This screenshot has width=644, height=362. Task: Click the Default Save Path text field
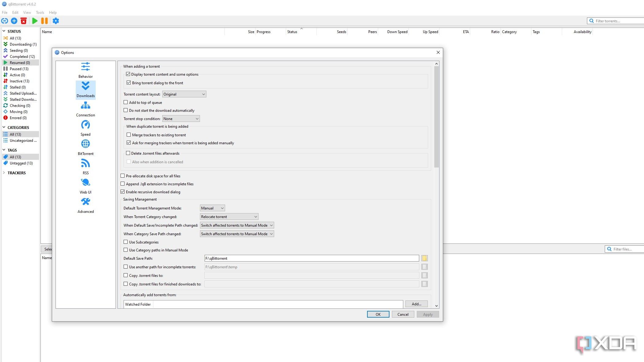(312, 258)
